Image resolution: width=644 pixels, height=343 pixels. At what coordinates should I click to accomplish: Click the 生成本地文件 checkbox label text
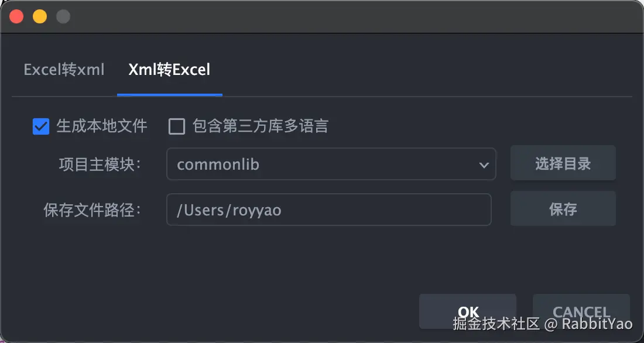point(101,126)
